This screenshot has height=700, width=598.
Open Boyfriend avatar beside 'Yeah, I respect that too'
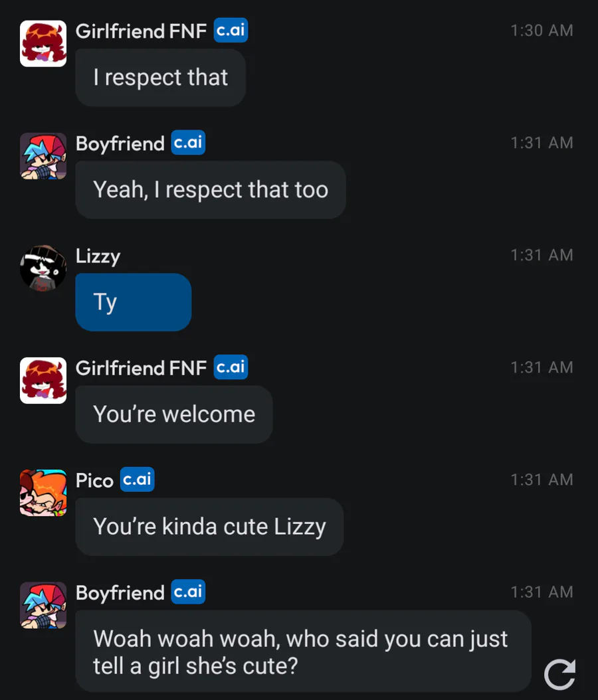(43, 156)
